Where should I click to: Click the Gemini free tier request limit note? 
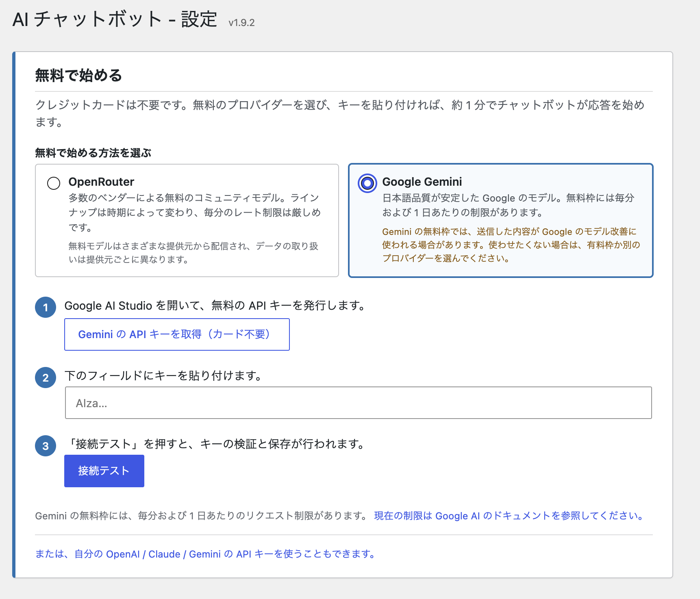[202, 516]
